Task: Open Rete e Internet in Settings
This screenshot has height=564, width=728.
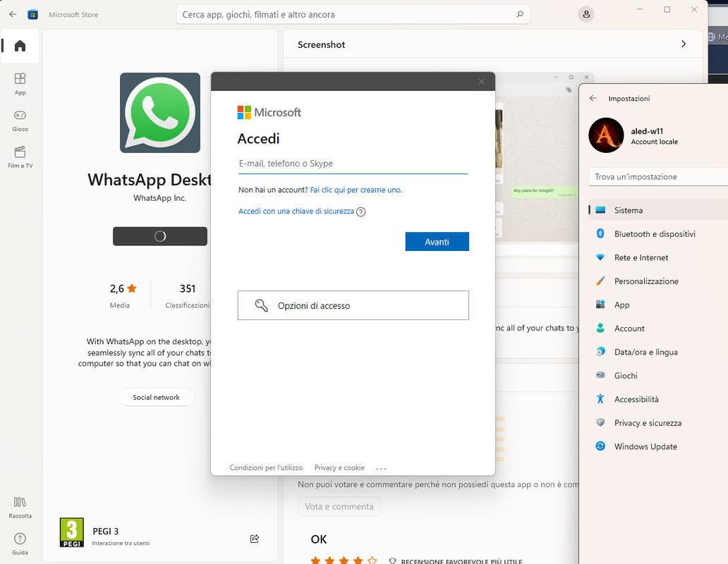Action: click(658, 257)
